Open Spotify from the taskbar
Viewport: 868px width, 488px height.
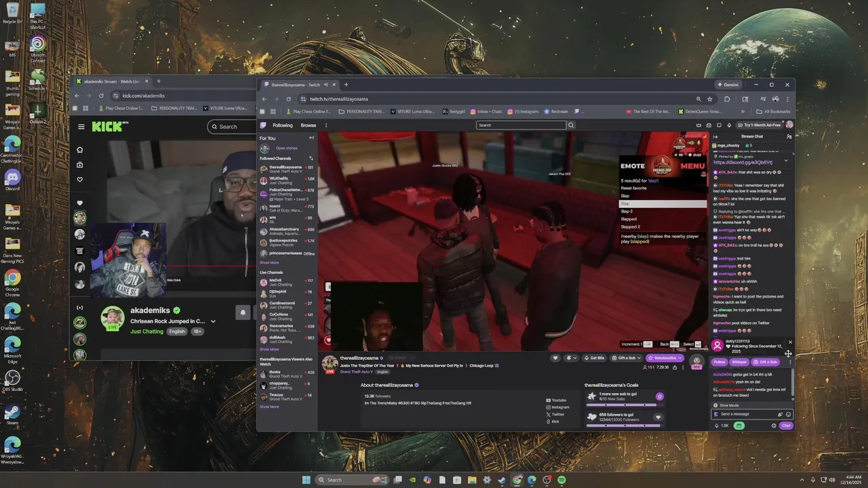coord(561,480)
